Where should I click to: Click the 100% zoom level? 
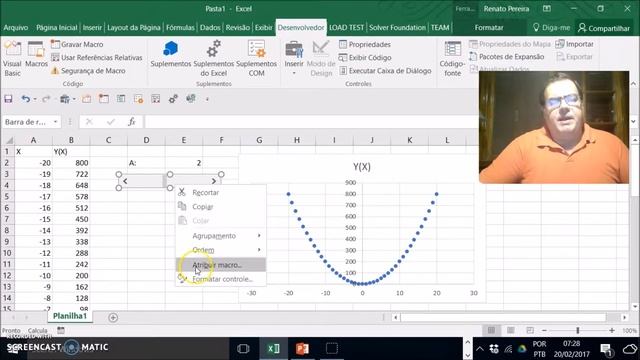(630, 331)
